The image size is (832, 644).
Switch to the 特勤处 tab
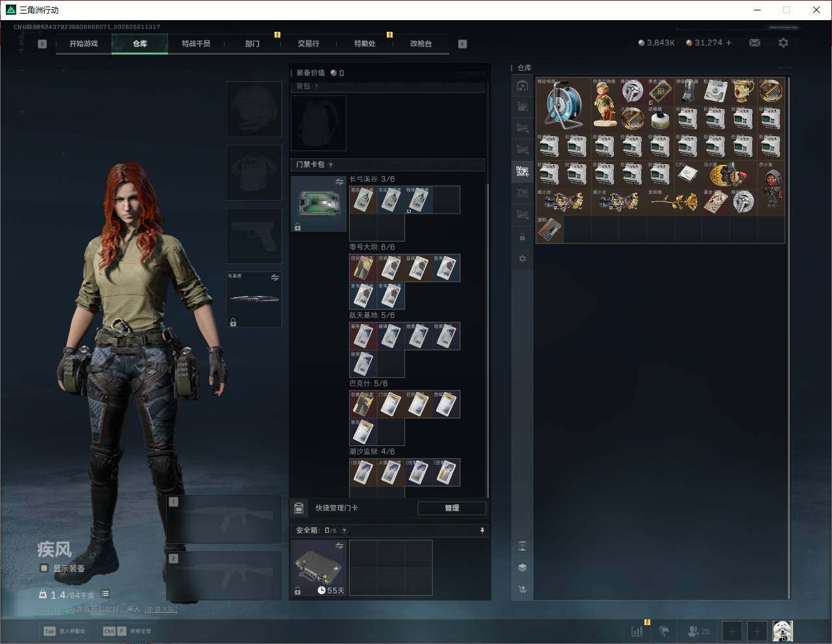click(x=365, y=43)
